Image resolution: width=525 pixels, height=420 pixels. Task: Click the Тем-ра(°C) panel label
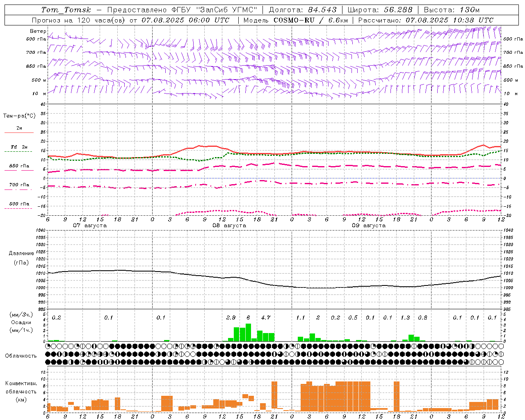[x=19, y=116]
